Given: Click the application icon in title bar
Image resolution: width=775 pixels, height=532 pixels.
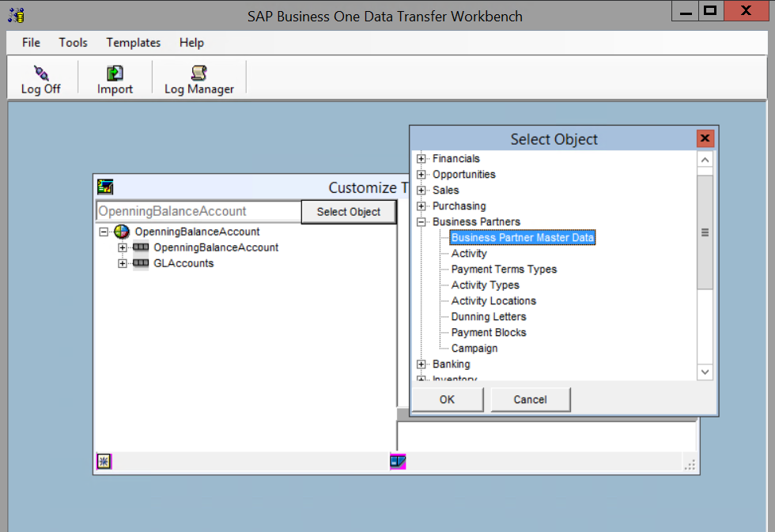Looking at the screenshot, I should tap(17, 15).
